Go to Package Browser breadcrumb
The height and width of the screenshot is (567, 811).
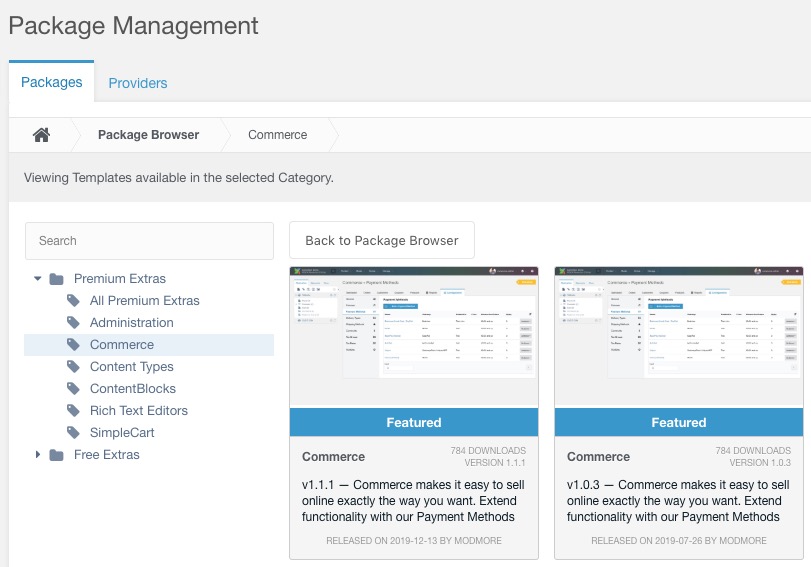148,135
